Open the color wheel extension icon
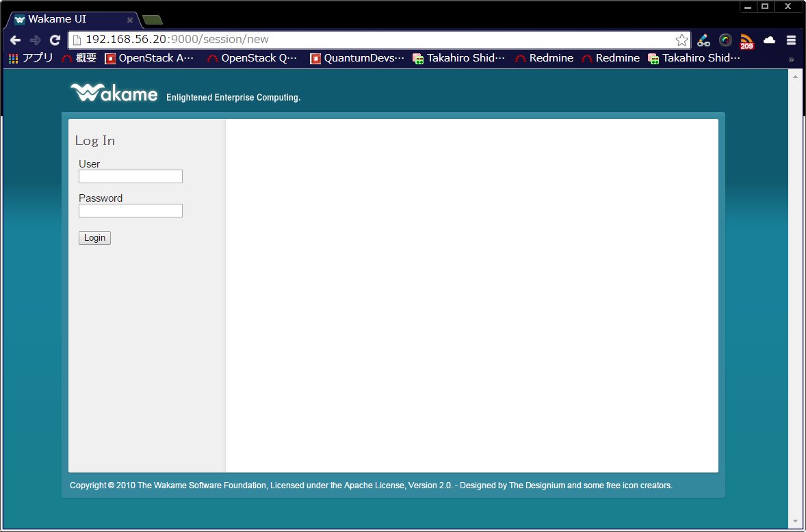 tap(725, 40)
